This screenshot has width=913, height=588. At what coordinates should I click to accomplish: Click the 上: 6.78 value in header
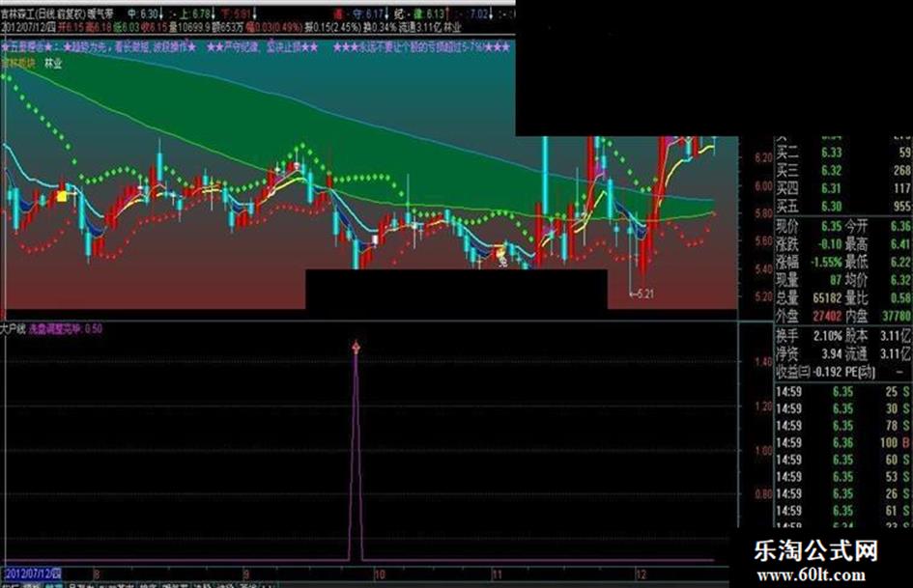click(196, 14)
